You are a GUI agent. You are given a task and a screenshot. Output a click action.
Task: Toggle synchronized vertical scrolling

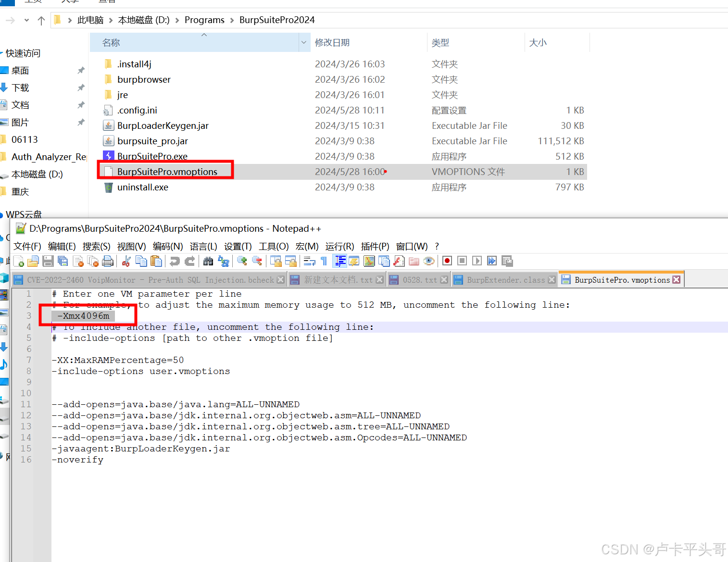(x=275, y=261)
